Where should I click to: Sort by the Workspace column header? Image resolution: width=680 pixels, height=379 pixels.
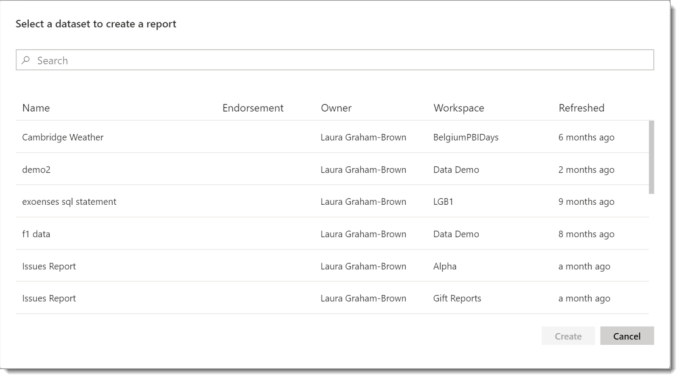tap(459, 108)
